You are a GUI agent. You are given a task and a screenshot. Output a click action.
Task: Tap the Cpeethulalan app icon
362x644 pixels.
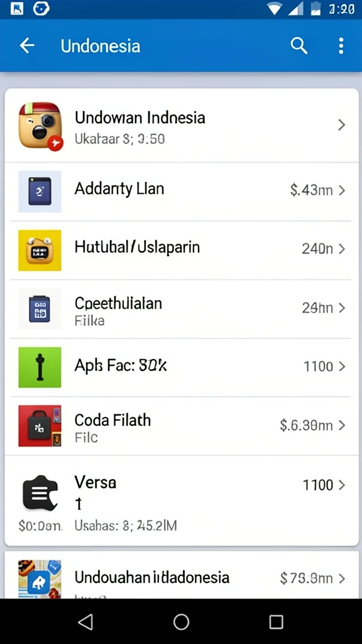coord(40,309)
